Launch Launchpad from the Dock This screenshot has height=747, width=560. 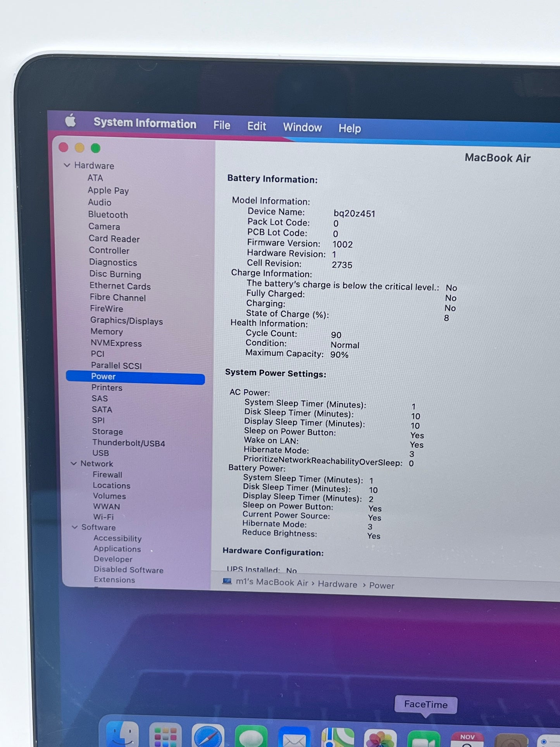(165, 735)
